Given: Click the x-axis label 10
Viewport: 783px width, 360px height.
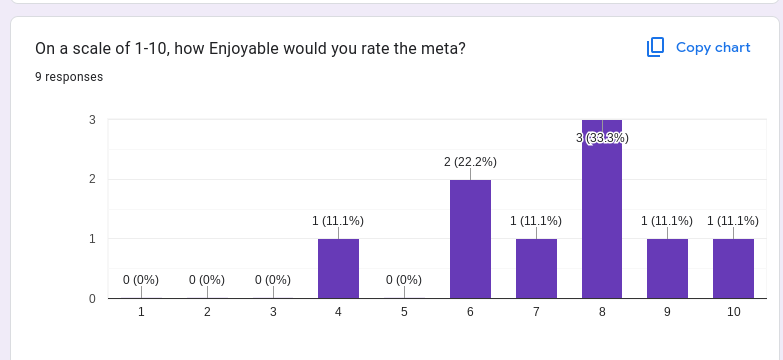Looking at the screenshot, I should pyautogui.click(x=734, y=312).
